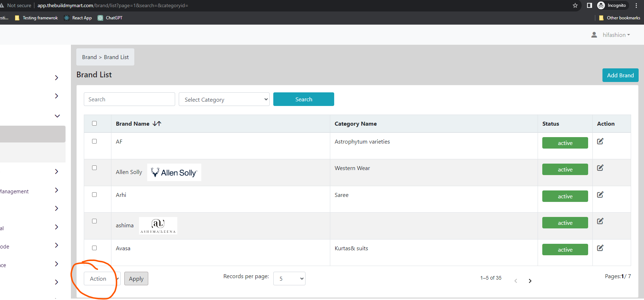Toggle the AF active status button
644x300 pixels.
(565, 143)
